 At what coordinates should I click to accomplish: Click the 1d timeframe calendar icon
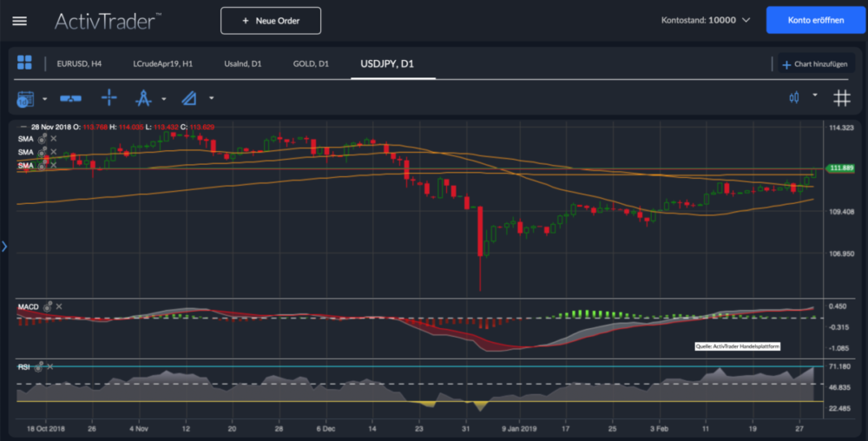click(x=25, y=99)
